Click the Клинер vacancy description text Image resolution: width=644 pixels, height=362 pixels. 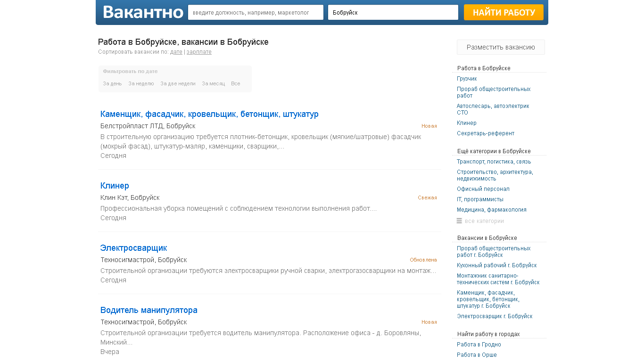(x=239, y=208)
